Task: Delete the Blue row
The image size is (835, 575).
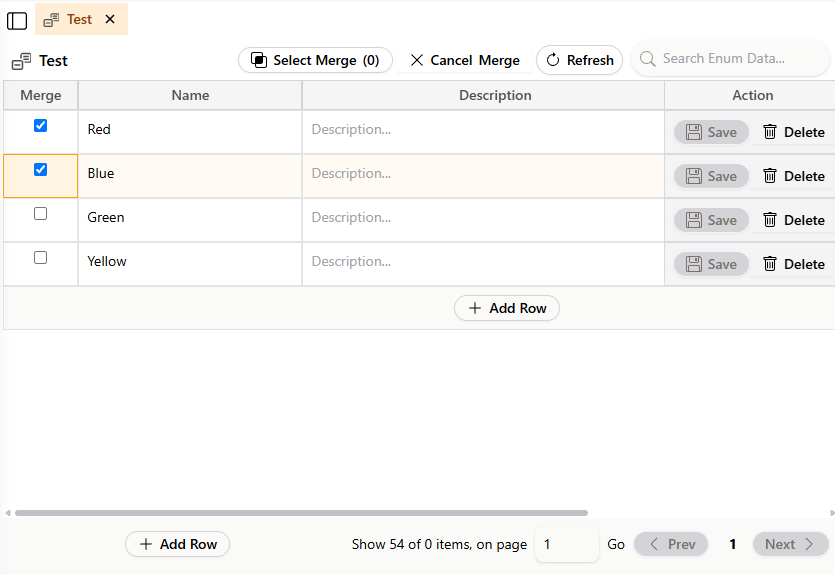Action: [793, 176]
